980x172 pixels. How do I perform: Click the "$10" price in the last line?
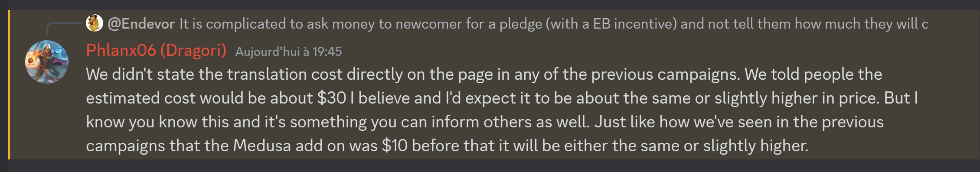coord(395,146)
